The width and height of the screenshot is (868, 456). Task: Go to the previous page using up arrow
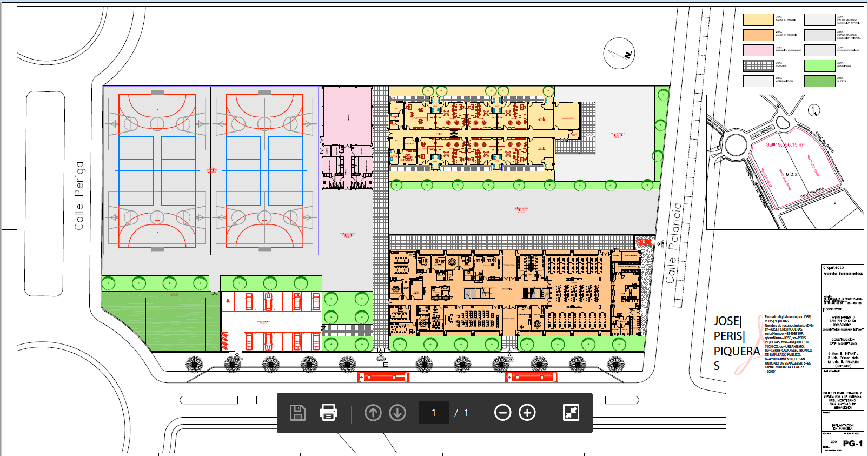[x=373, y=413]
